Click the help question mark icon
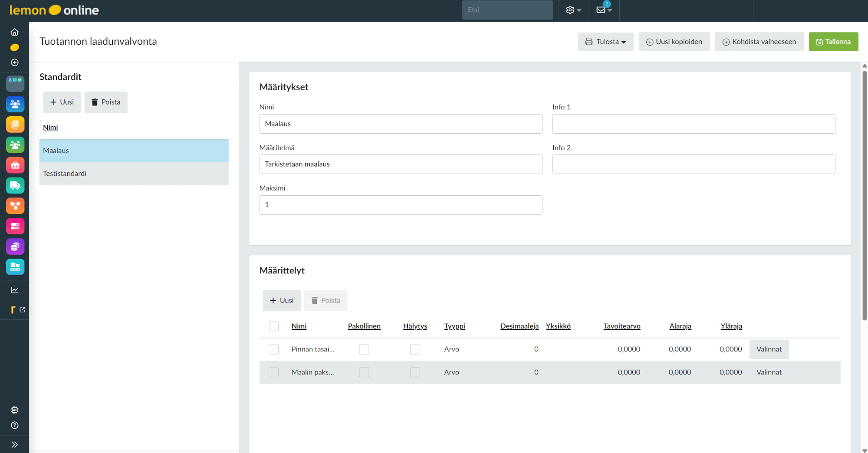This screenshot has height=453, width=868. [x=15, y=425]
